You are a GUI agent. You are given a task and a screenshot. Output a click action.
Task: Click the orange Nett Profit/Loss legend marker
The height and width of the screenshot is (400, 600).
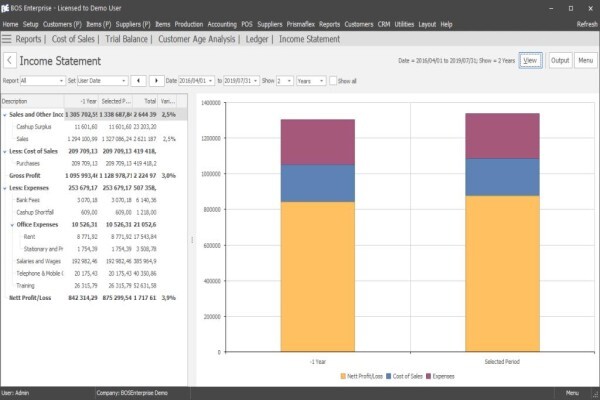pos(343,376)
